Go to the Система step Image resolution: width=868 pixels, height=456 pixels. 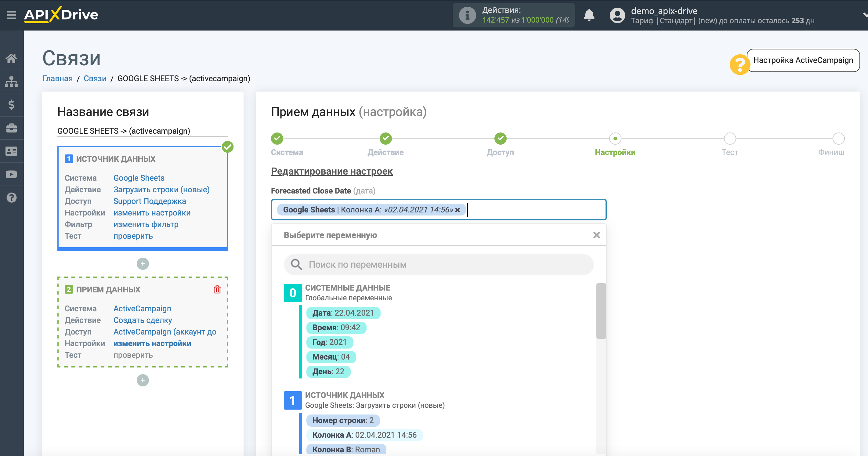click(277, 139)
